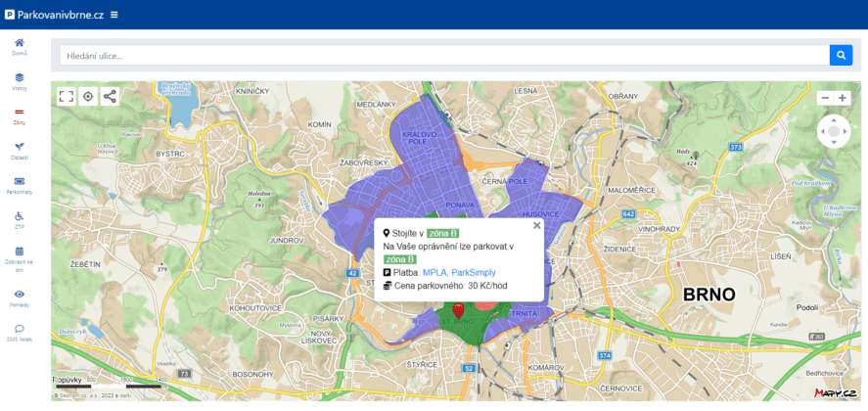Select the Zóny sidebar item
The width and height of the screenshot is (868, 411).
click(20, 115)
